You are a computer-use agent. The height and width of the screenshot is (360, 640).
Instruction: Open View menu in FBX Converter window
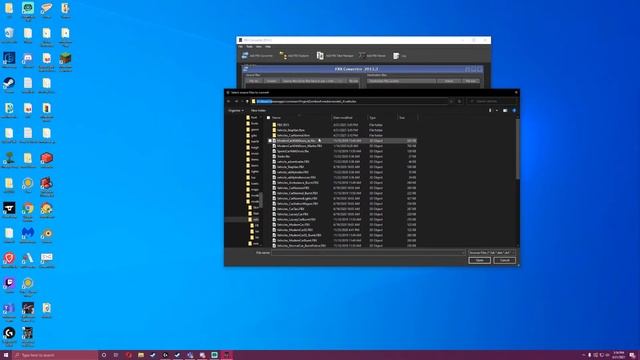tap(259, 47)
